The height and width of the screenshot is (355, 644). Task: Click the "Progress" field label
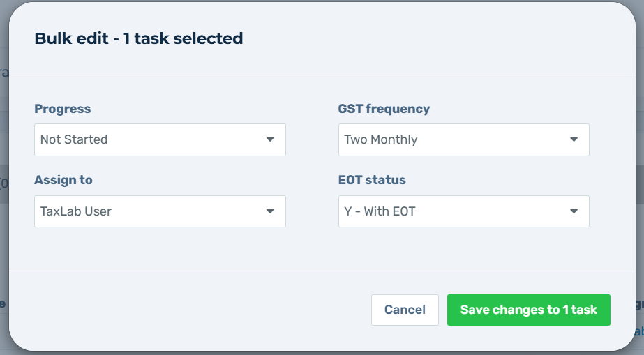pos(63,109)
